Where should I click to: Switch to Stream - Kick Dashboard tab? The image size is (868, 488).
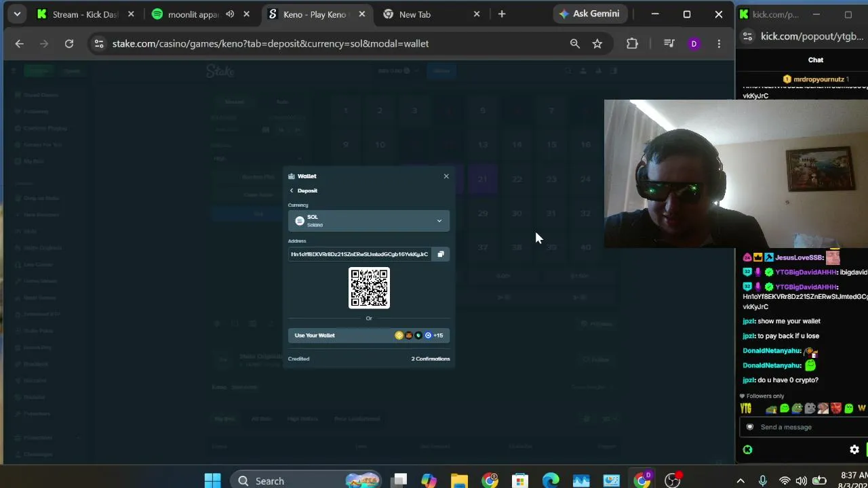coord(85,14)
